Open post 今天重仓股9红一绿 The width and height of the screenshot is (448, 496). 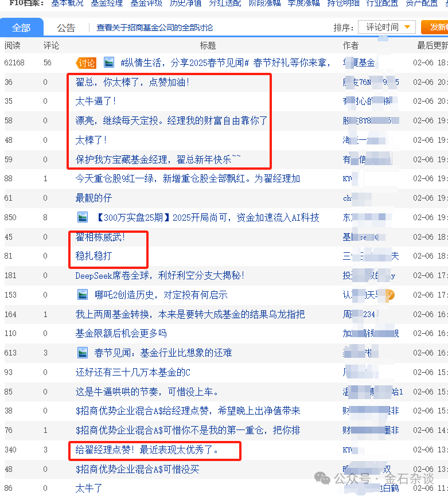coord(188,178)
